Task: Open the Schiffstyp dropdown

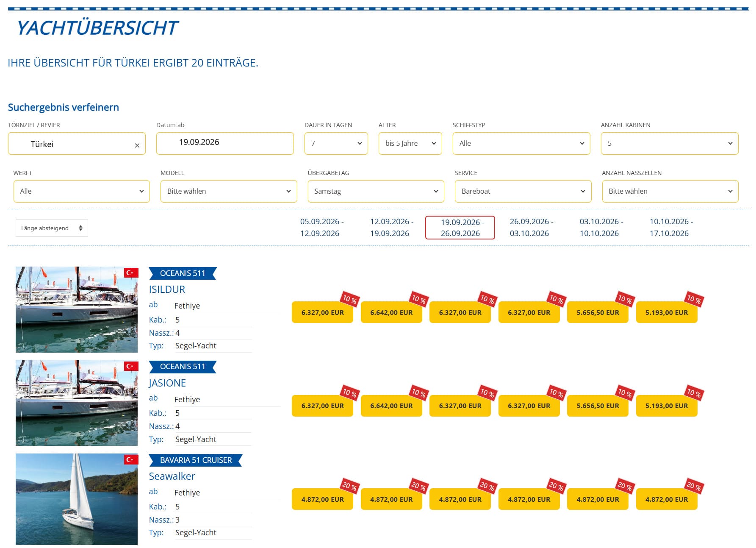Action: pyautogui.click(x=521, y=143)
